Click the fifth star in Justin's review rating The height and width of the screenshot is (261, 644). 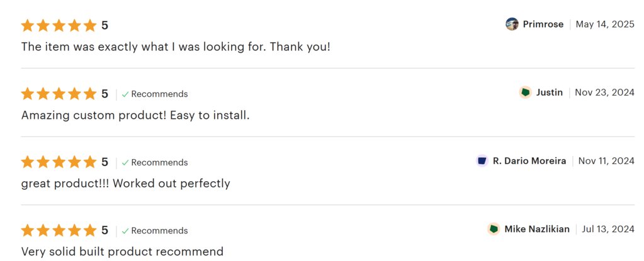(x=90, y=94)
